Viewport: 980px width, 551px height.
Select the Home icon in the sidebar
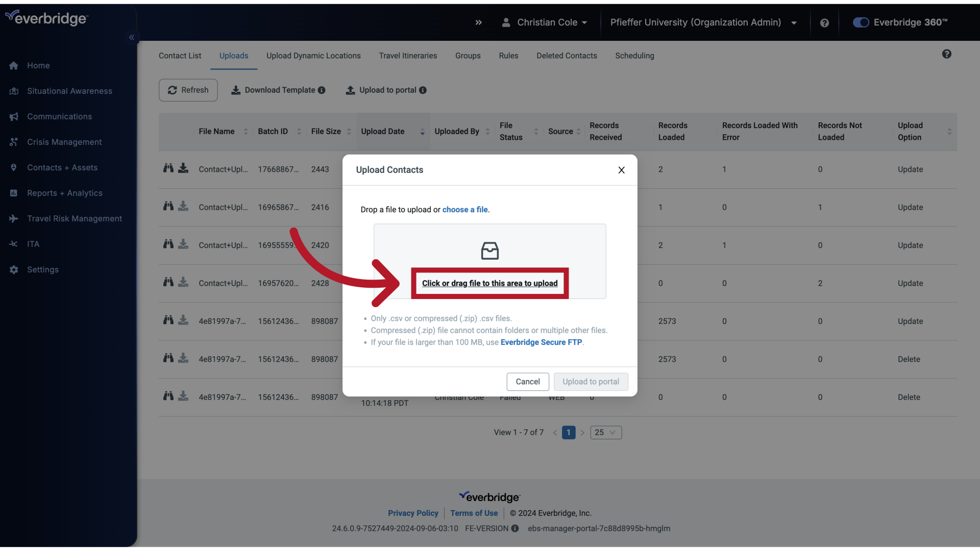click(13, 65)
